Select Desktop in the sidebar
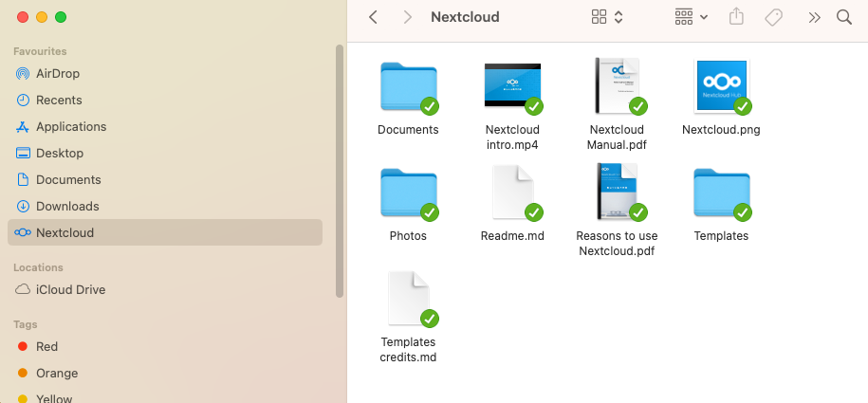 [165, 154]
